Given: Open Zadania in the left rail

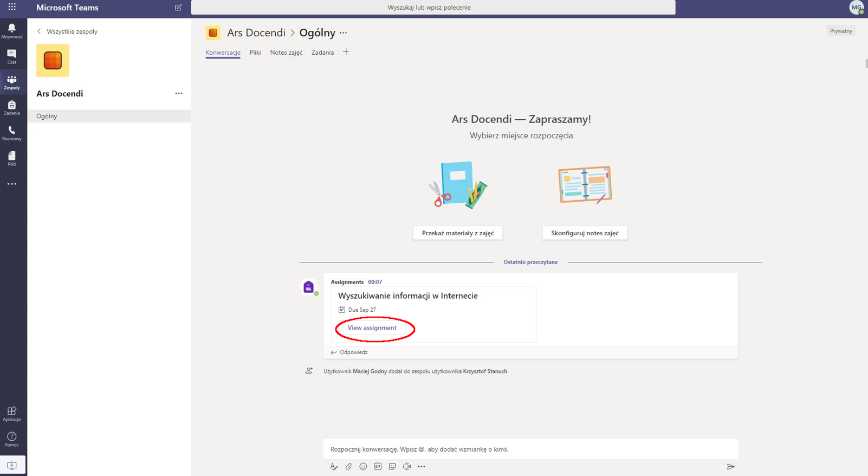Looking at the screenshot, I should click(x=12, y=107).
